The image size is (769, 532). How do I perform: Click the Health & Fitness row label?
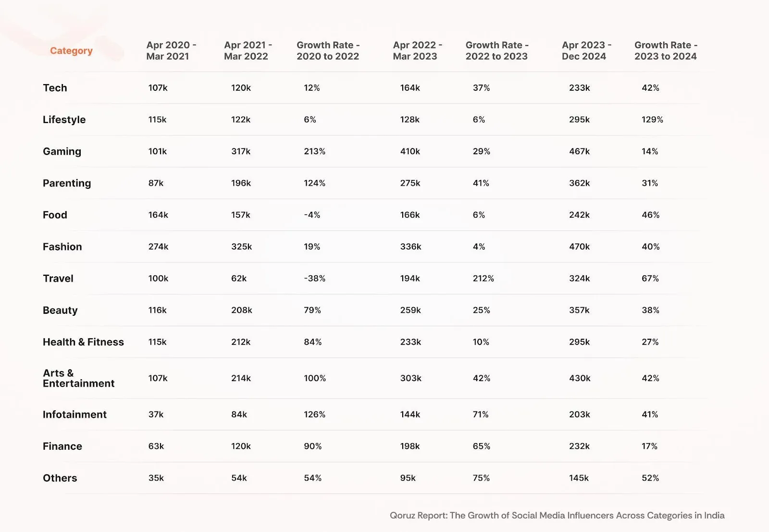(x=83, y=342)
